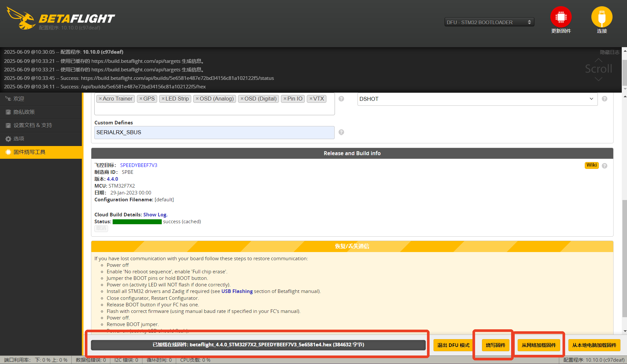The image size is (627, 364).
Task: Remove the Pin IO option tag
Action: coord(285,99)
